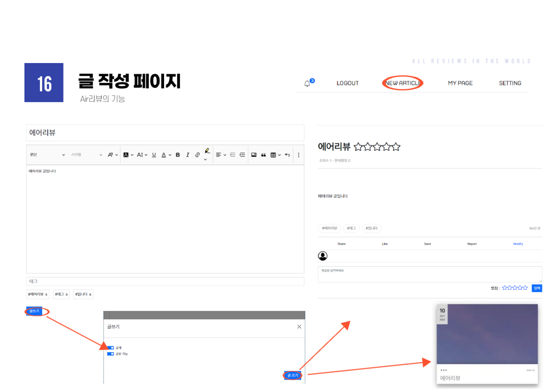This screenshot has width=555, height=392.
Task: Insert a link with the chain icon
Action: point(197,155)
